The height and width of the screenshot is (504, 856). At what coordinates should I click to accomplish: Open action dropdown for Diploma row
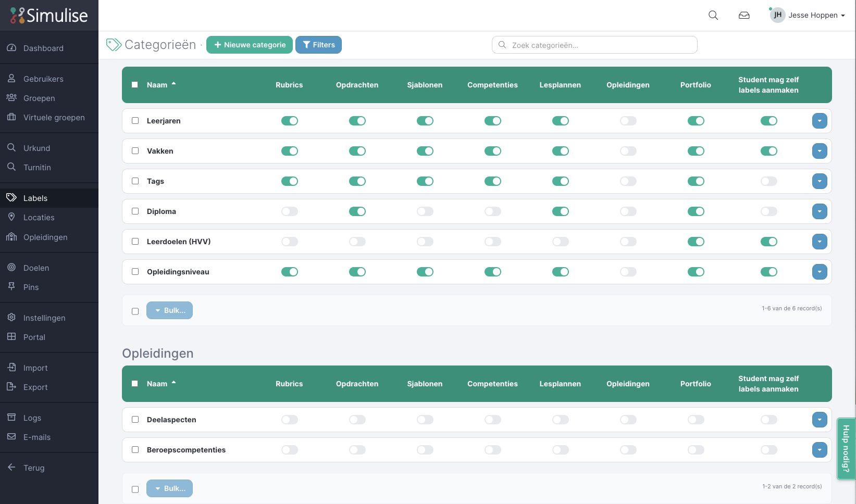(x=820, y=211)
